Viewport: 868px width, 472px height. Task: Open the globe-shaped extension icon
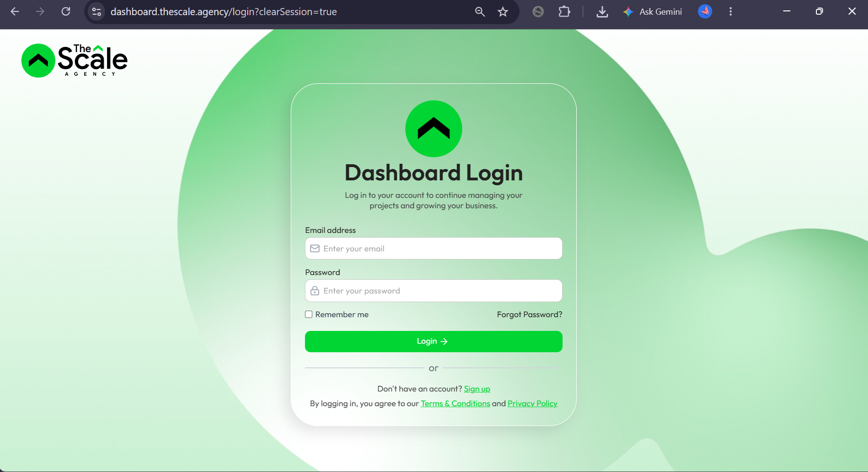(538, 12)
